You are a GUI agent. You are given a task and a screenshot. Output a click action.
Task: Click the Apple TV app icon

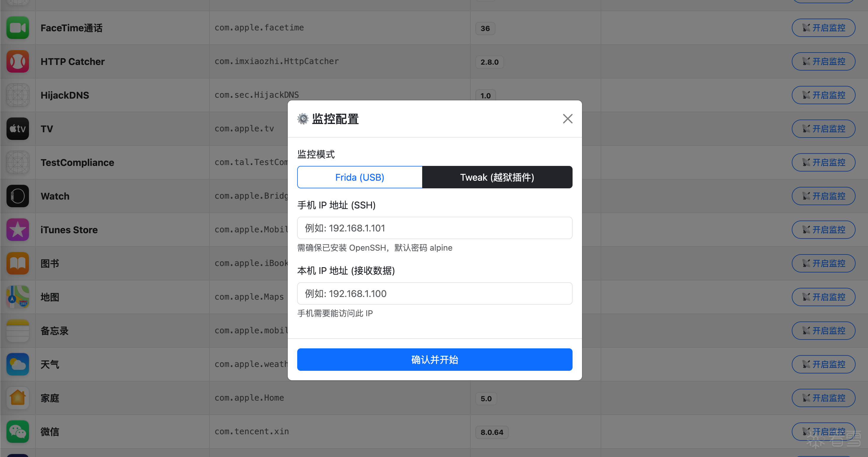(x=17, y=128)
